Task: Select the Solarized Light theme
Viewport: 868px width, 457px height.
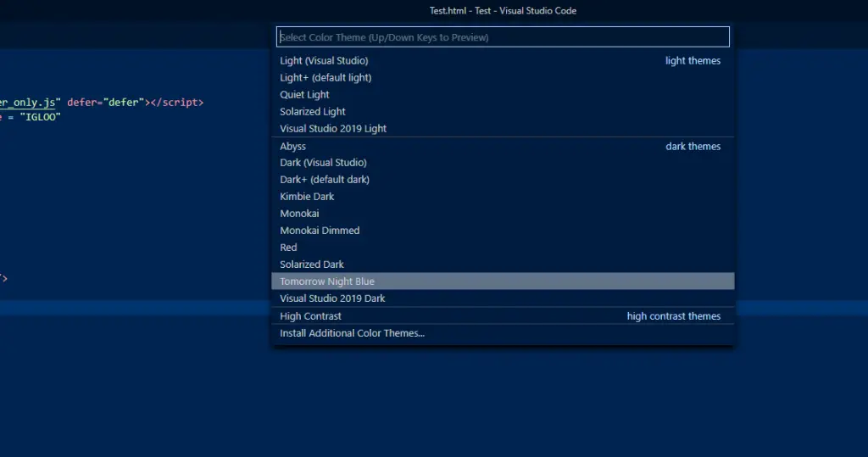Action: tap(503, 111)
